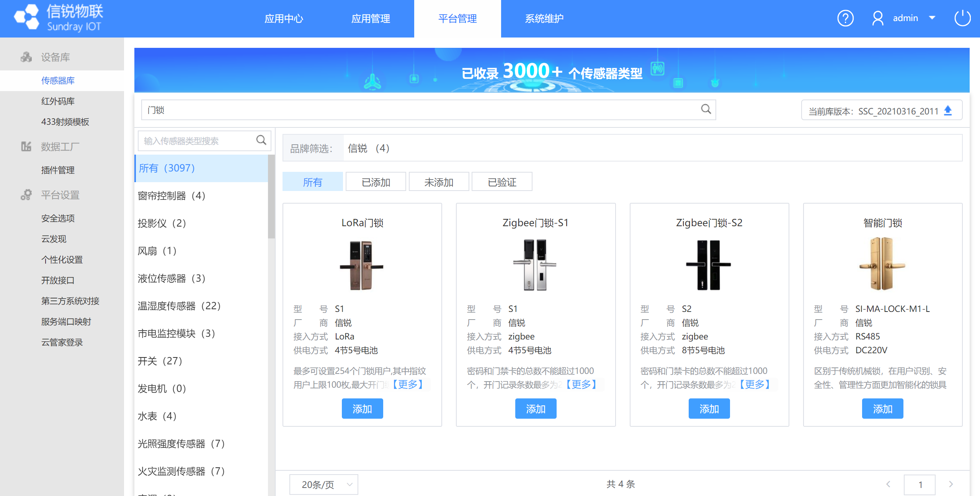
Task: Show 已添加 sensors filter
Action: tap(376, 182)
